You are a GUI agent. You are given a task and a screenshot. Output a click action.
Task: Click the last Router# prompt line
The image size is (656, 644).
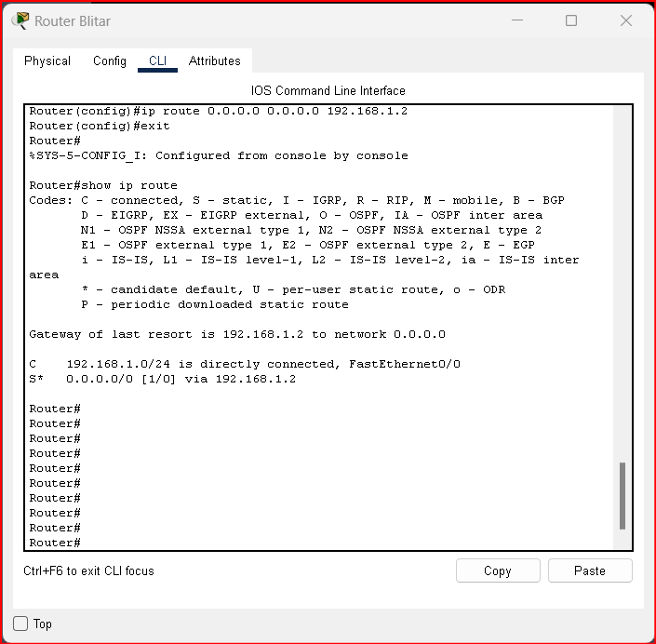(x=55, y=543)
